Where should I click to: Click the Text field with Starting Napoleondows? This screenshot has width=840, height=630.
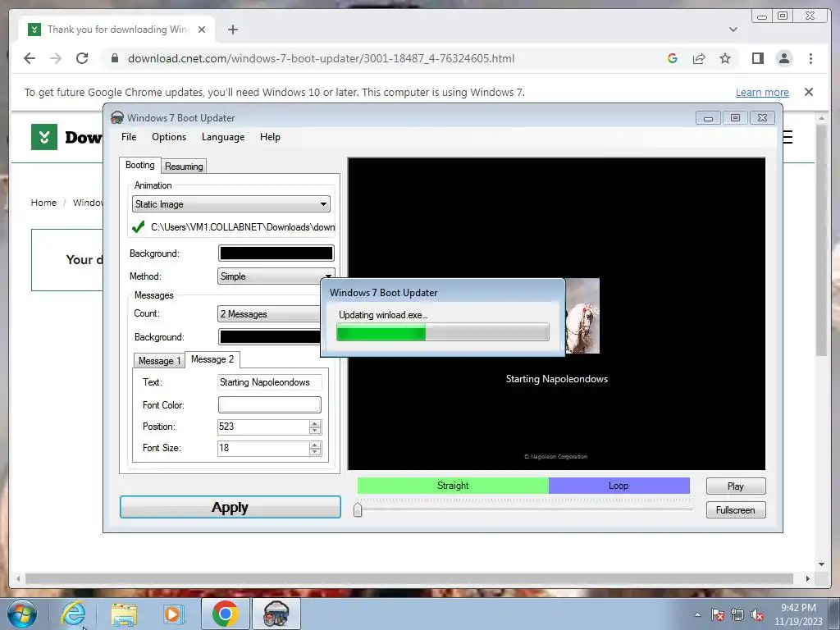coord(269,382)
